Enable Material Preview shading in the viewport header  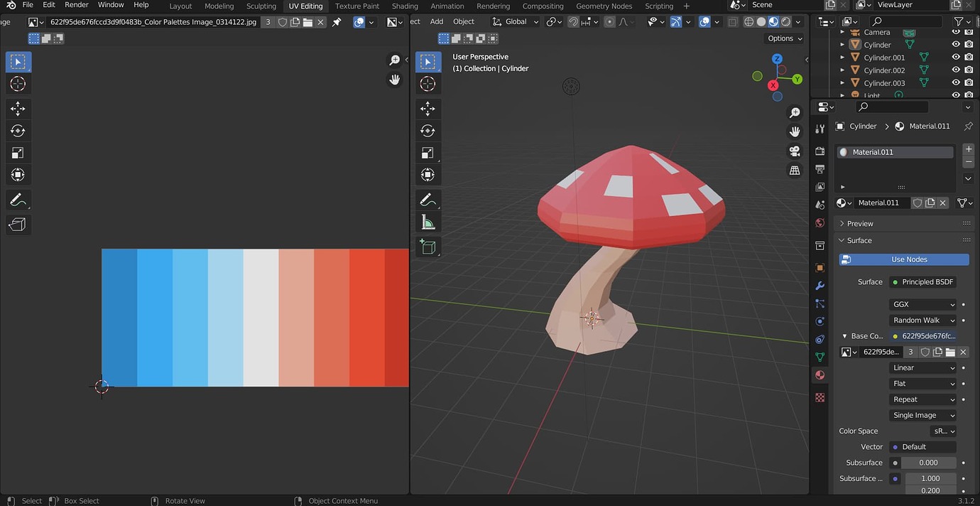(773, 21)
